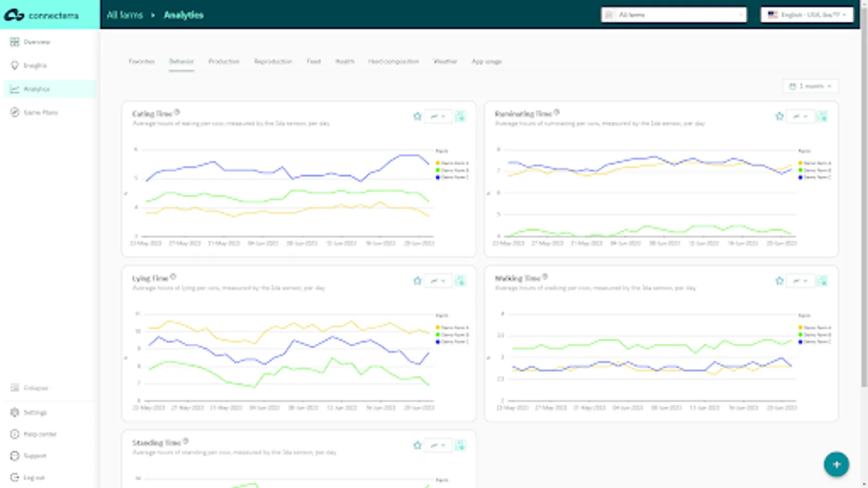Open Insights from the sidebar

35,66
